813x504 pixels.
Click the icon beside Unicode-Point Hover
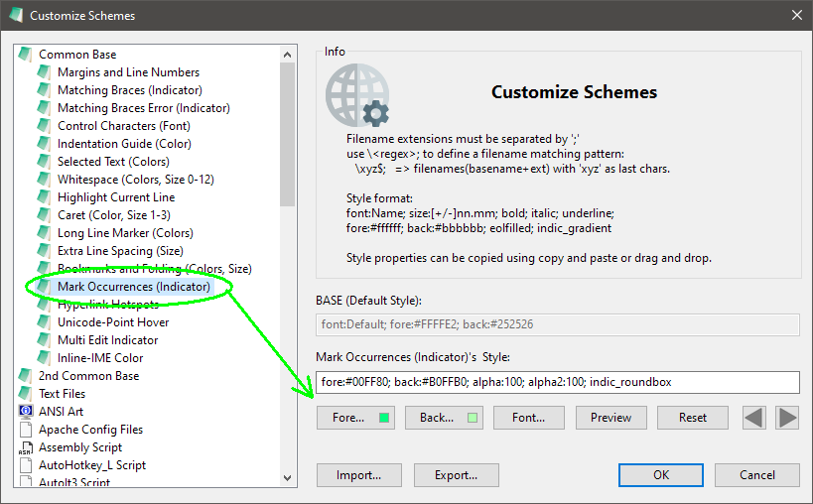pyautogui.click(x=44, y=322)
